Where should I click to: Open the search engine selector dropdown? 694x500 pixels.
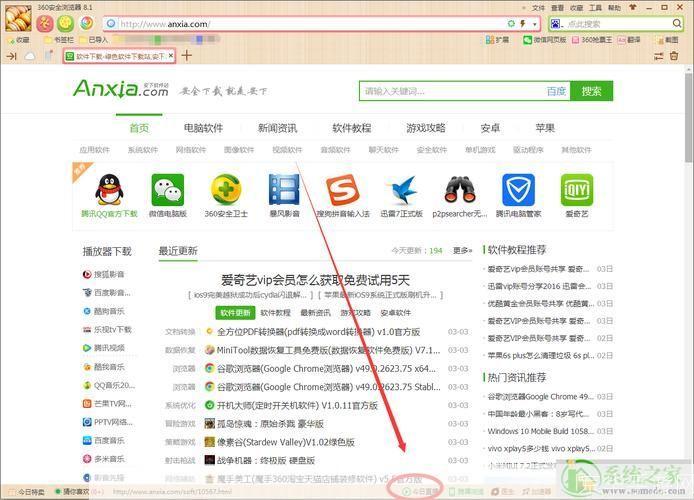pos(557,23)
